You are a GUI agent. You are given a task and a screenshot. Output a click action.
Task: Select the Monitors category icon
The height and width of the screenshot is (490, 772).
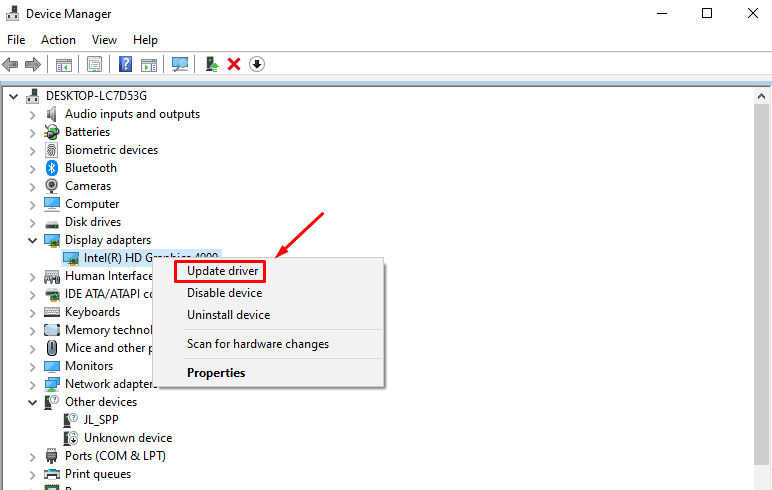(52, 366)
